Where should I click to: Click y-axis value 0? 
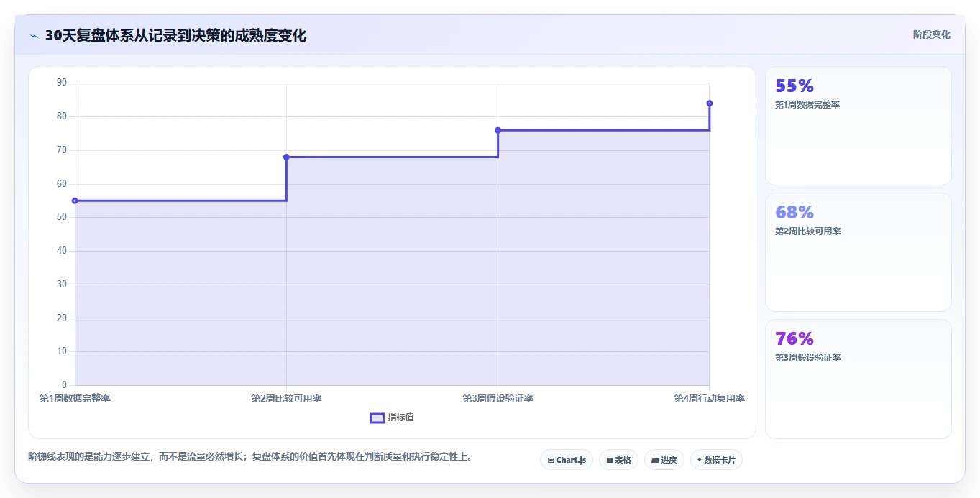coord(64,385)
